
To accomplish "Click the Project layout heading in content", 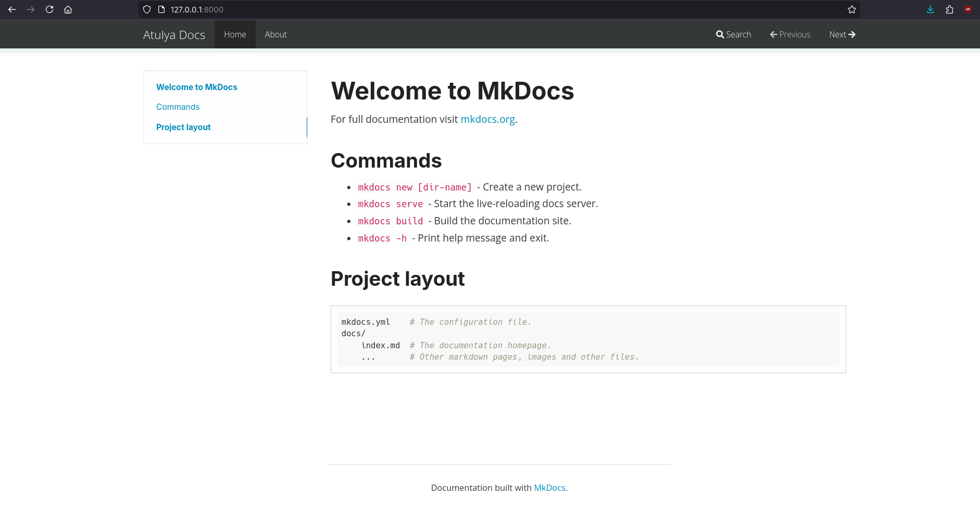I will pos(398,279).
